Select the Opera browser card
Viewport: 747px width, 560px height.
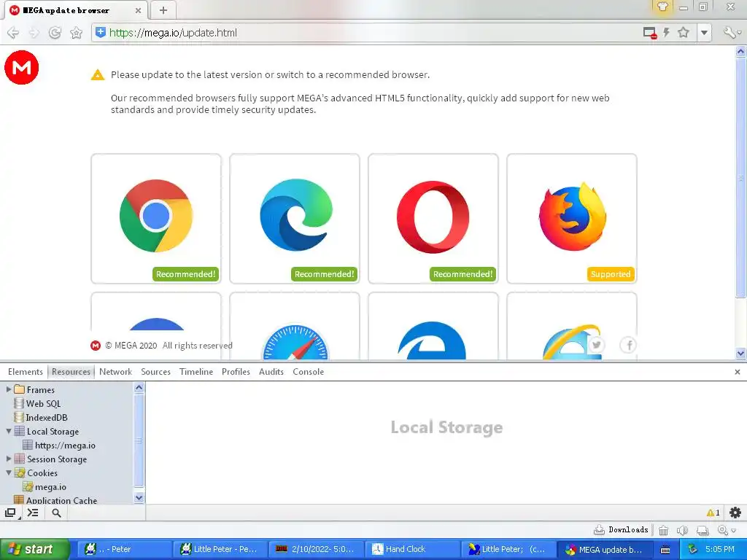coord(433,219)
